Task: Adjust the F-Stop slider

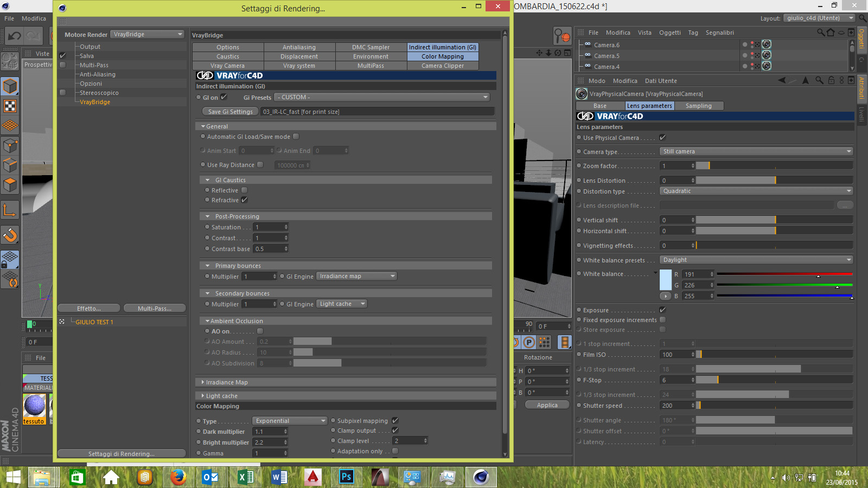Action: pyautogui.click(x=774, y=380)
